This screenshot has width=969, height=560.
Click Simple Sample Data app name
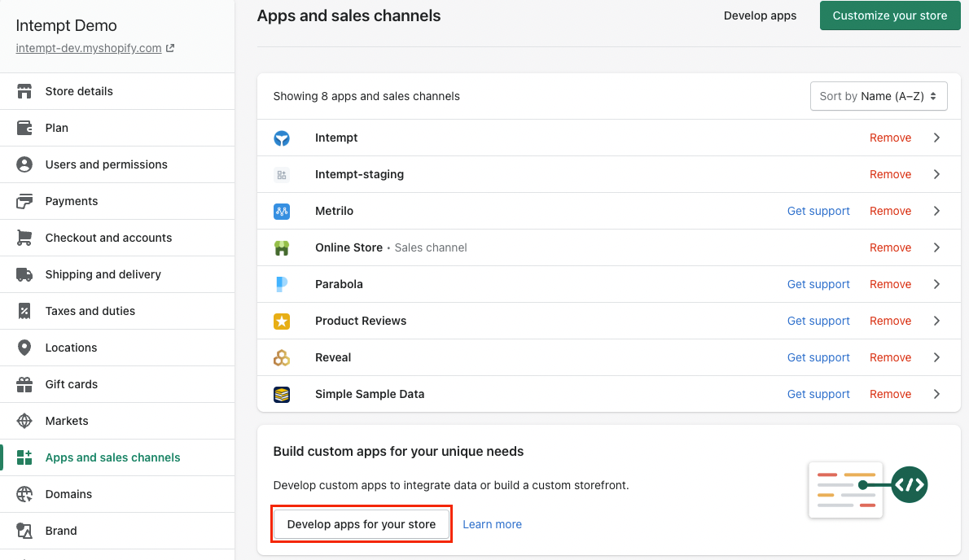(370, 394)
